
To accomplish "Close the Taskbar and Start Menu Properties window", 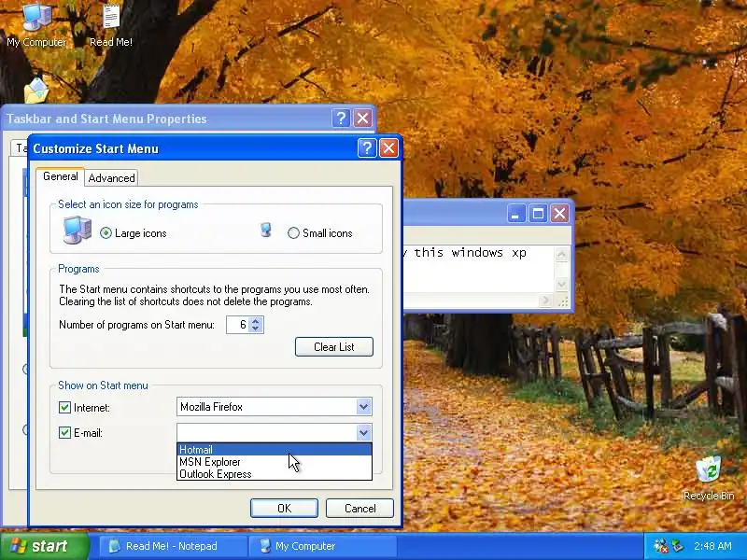I will (x=362, y=119).
